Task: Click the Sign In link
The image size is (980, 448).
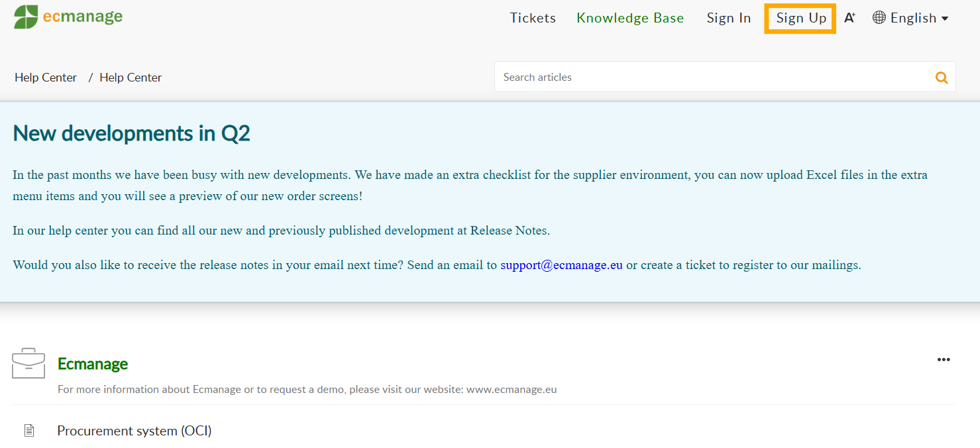Action: [x=729, y=18]
